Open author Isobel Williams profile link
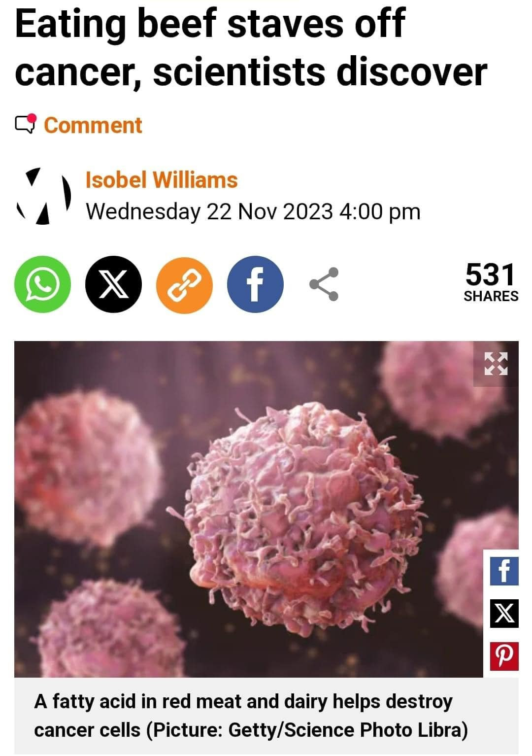The image size is (532, 756). coord(162,180)
